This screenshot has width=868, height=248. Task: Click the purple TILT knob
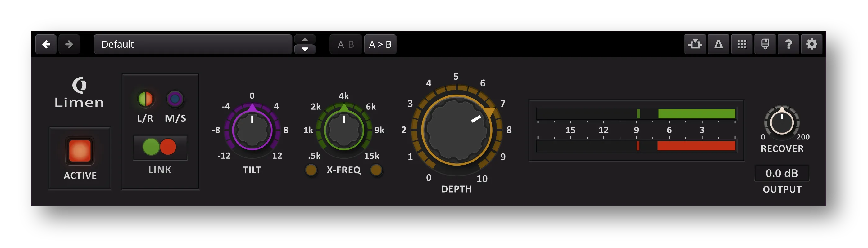pos(252,130)
